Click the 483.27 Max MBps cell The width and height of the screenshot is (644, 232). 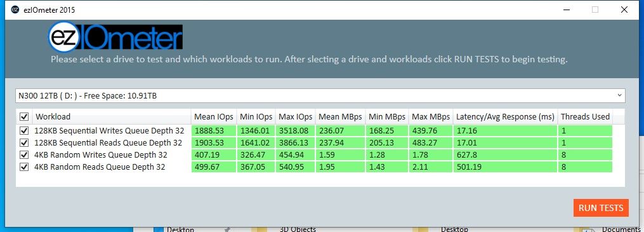pos(431,143)
